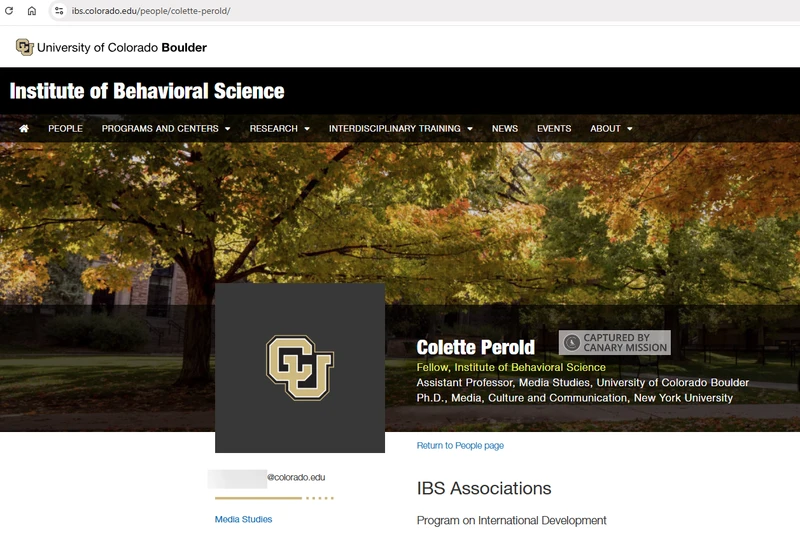Open the PEOPLE menu item
Screen dimensions: 800x556
pos(65,129)
